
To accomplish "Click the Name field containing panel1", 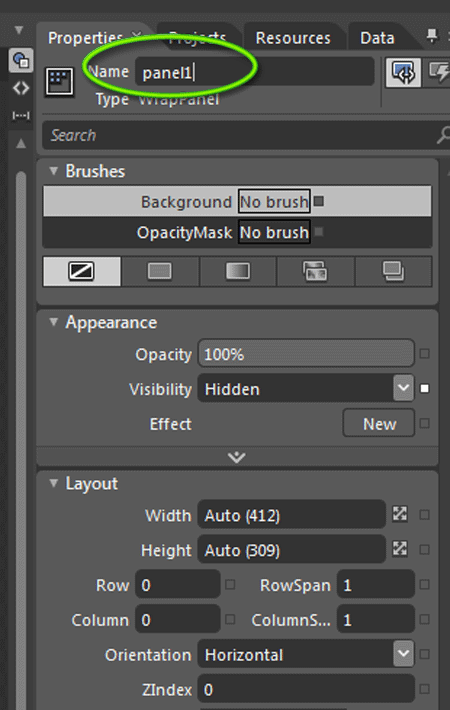I will click(x=254, y=72).
